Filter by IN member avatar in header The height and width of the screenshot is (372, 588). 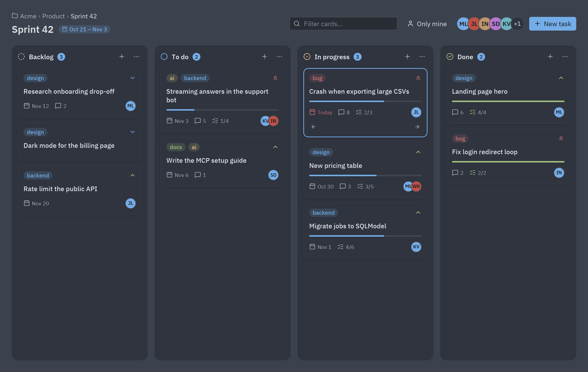(x=485, y=24)
